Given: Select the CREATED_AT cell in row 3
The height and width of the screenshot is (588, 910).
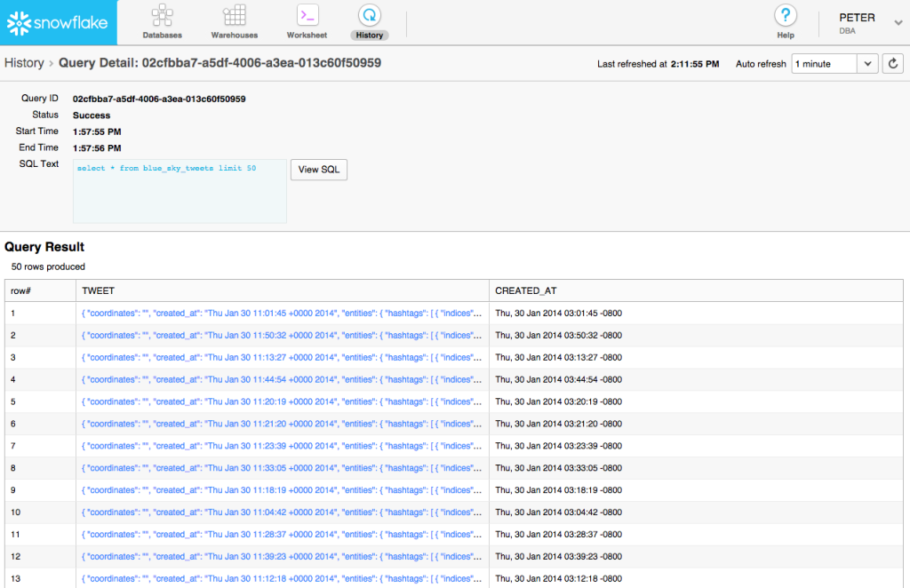Looking at the screenshot, I should (x=558, y=357).
